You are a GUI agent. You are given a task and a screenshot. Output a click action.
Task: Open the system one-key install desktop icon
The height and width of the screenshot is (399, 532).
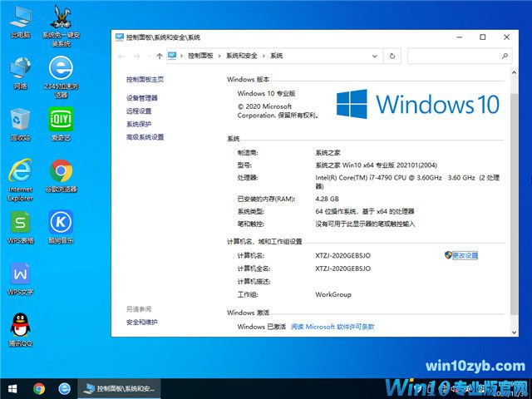tap(61, 26)
